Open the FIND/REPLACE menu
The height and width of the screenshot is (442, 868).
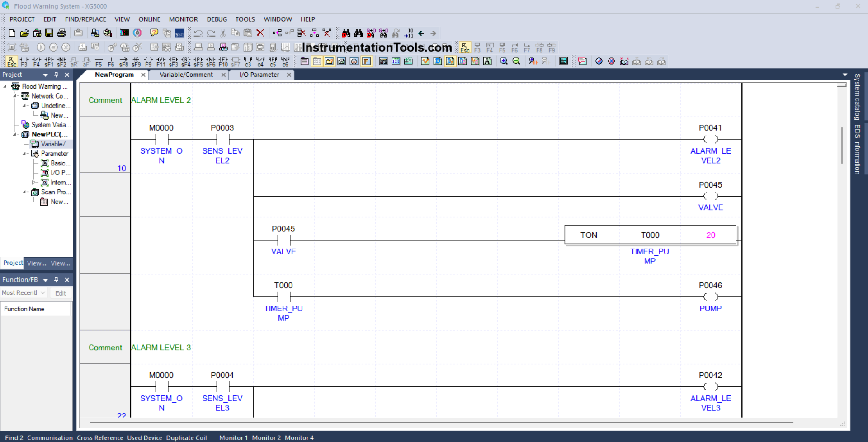[85, 19]
